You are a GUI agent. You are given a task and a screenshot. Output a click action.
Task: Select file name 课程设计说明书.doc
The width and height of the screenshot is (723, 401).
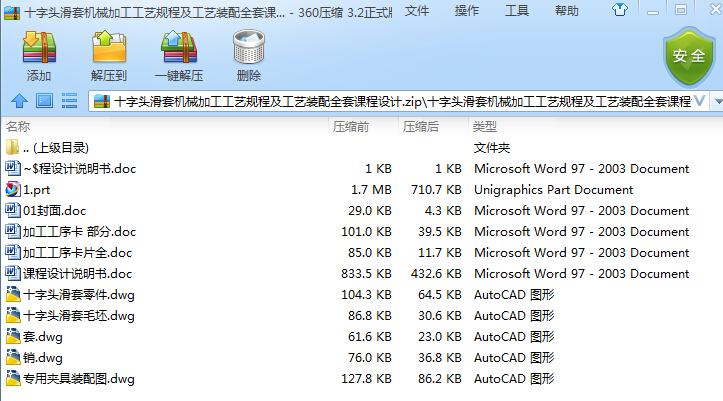tap(77, 274)
